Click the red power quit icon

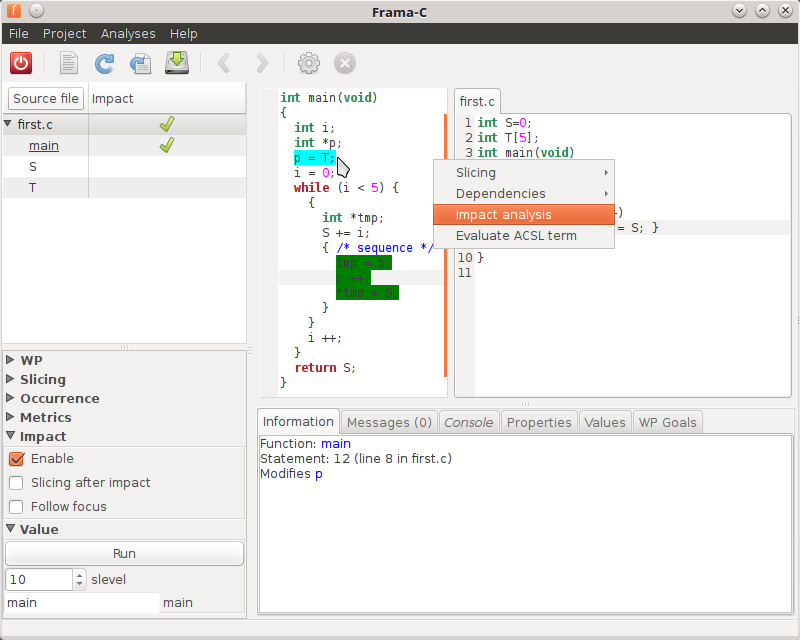tap(21, 63)
